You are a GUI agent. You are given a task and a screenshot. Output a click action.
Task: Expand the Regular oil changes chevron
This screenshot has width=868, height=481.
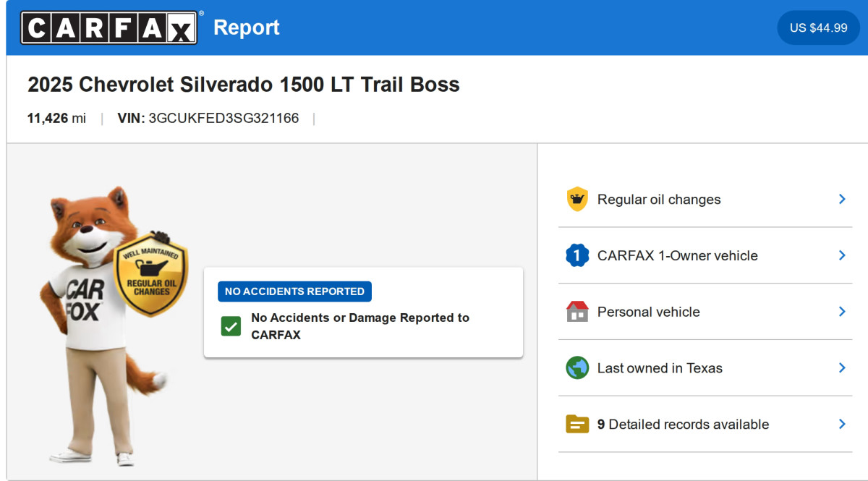point(842,199)
